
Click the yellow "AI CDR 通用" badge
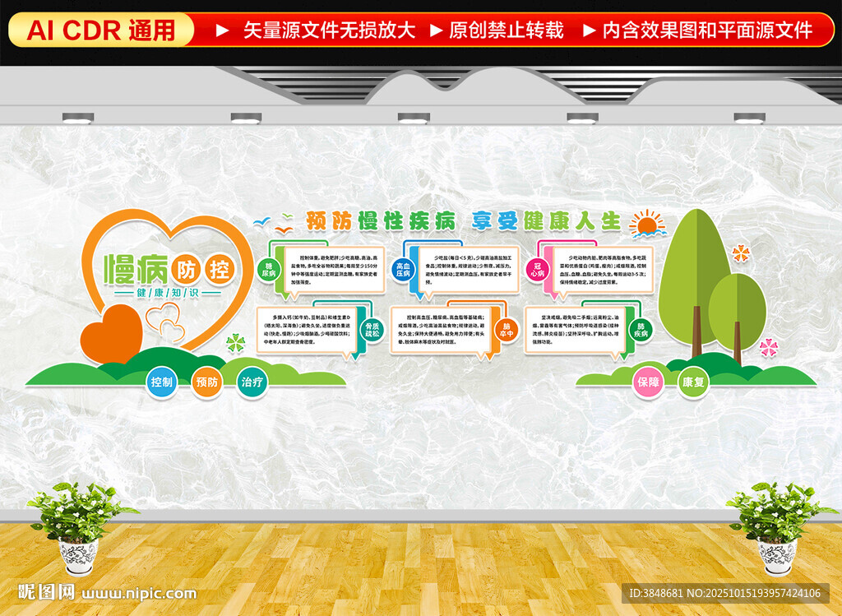[101, 30]
